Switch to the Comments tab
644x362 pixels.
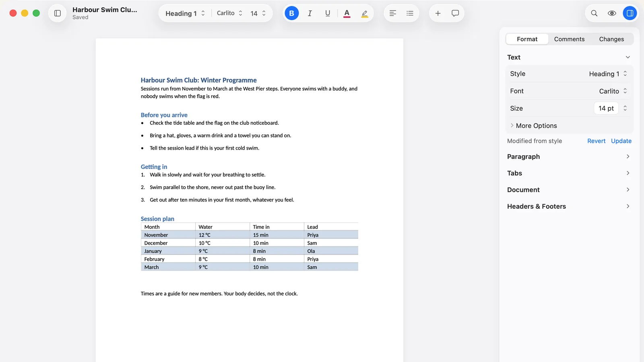(x=569, y=39)
